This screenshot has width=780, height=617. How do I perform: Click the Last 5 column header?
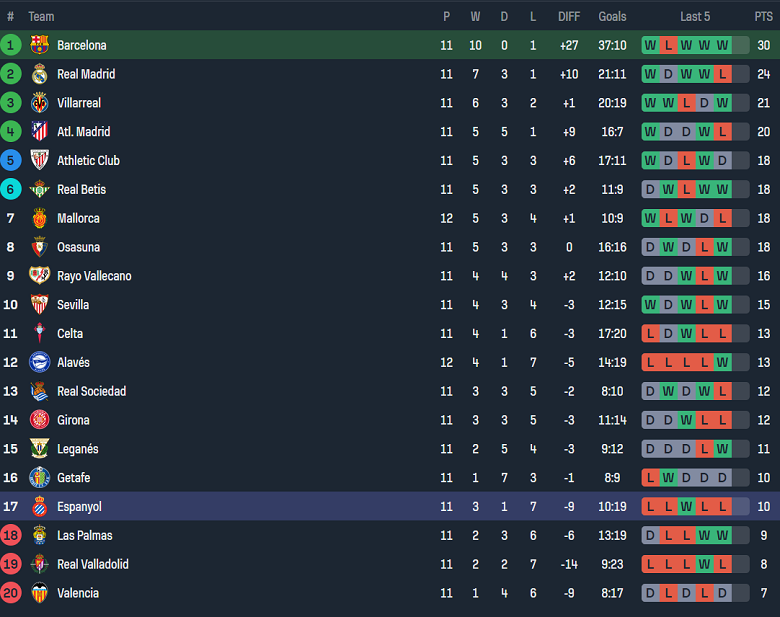coord(695,16)
